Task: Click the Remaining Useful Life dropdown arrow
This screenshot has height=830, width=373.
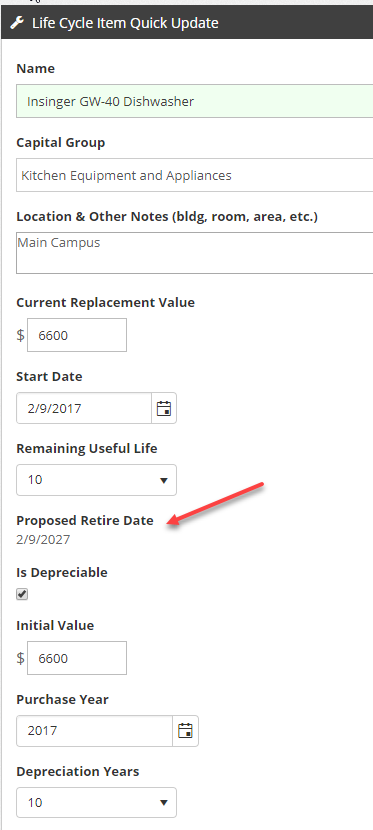Action: (x=163, y=481)
